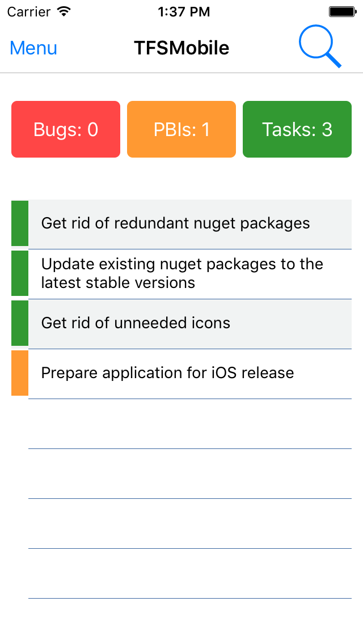The height and width of the screenshot is (644, 363).
Task: Open the Menu in navigation bar
Action: (x=33, y=48)
